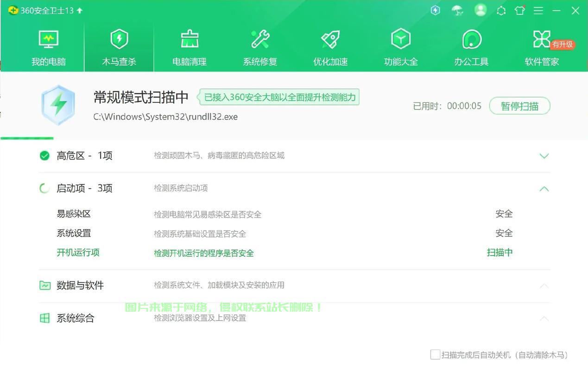Image resolution: width=588 pixels, height=371 pixels.
Task: Click 检测浏览器设置及上网设置 description
Action: pyautogui.click(x=200, y=318)
